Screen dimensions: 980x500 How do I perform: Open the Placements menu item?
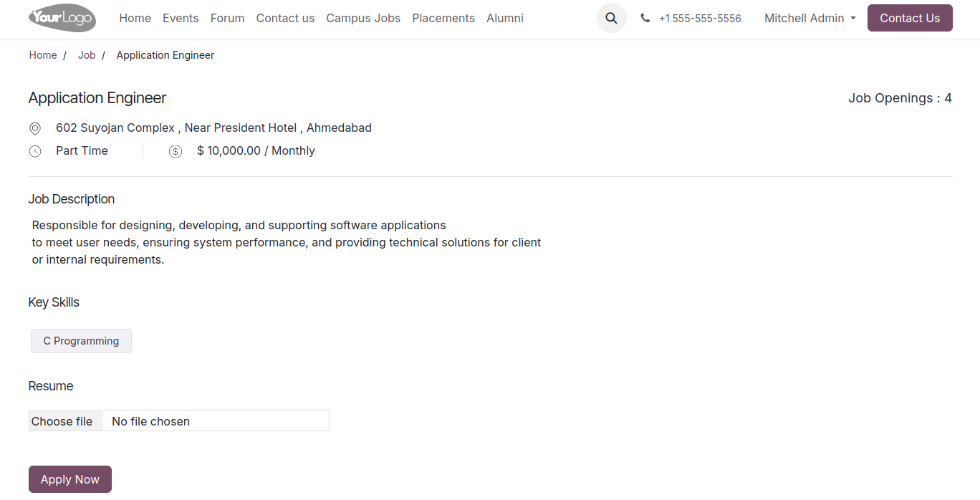(443, 18)
